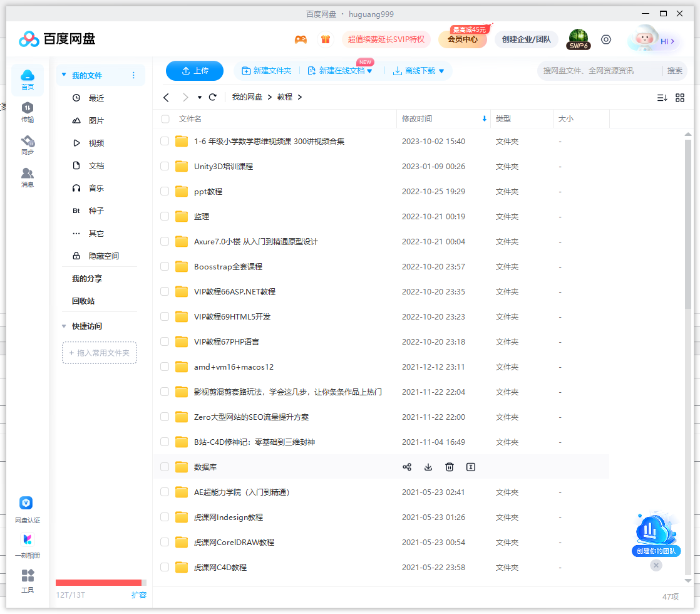Open 会员中心 button

[x=463, y=39]
